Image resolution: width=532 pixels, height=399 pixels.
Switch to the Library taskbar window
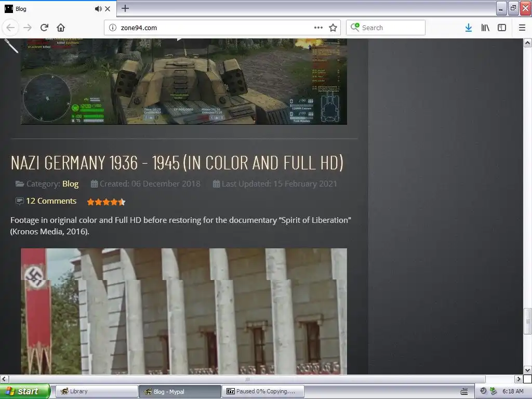tap(97, 391)
